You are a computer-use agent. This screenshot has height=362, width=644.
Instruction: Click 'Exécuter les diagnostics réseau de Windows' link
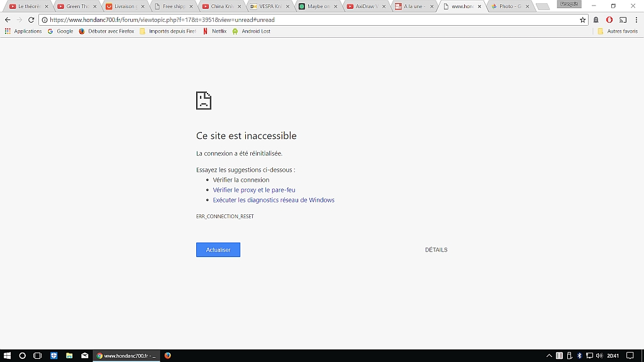tap(274, 200)
